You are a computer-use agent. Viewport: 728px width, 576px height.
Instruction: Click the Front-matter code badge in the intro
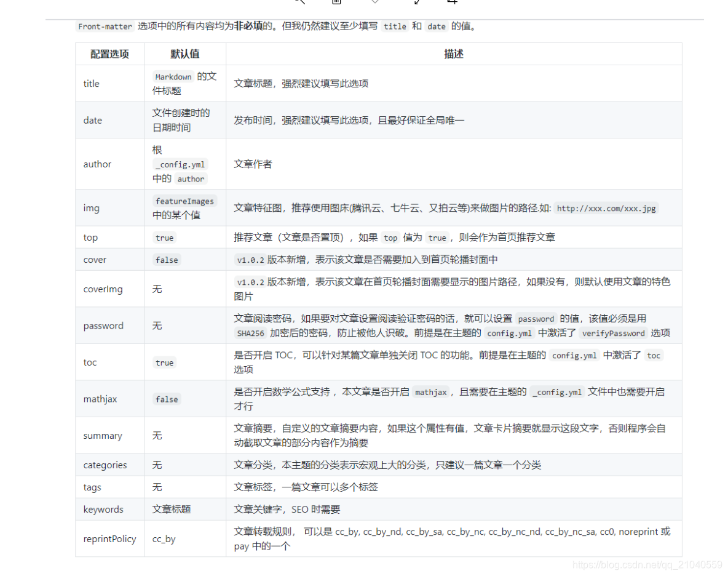[105, 26]
